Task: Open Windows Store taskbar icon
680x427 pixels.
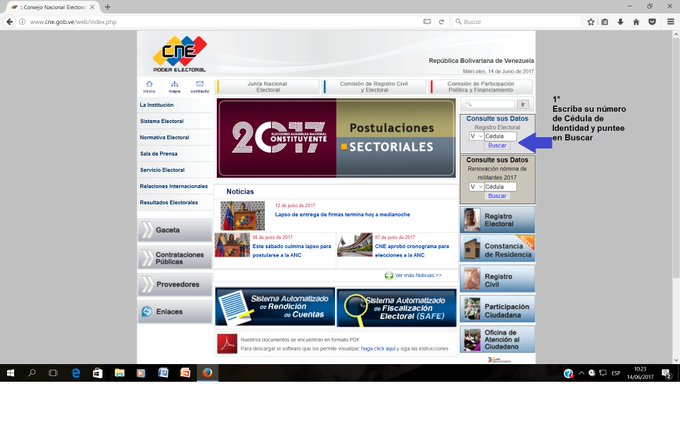Action: [98, 373]
